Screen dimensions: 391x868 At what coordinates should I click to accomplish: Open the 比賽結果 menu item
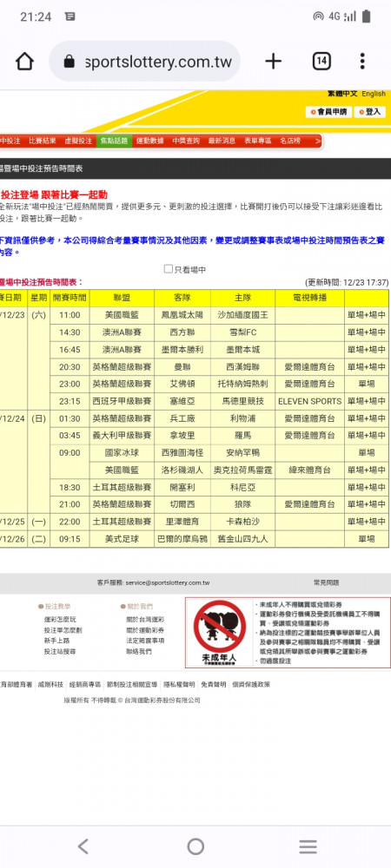43,141
